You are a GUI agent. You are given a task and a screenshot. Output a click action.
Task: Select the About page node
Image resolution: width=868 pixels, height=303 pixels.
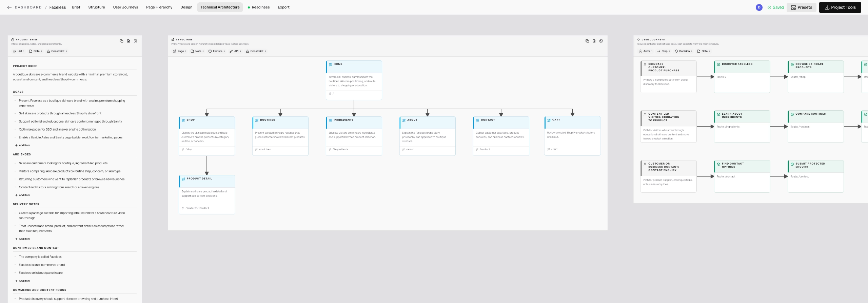click(x=427, y=136)
